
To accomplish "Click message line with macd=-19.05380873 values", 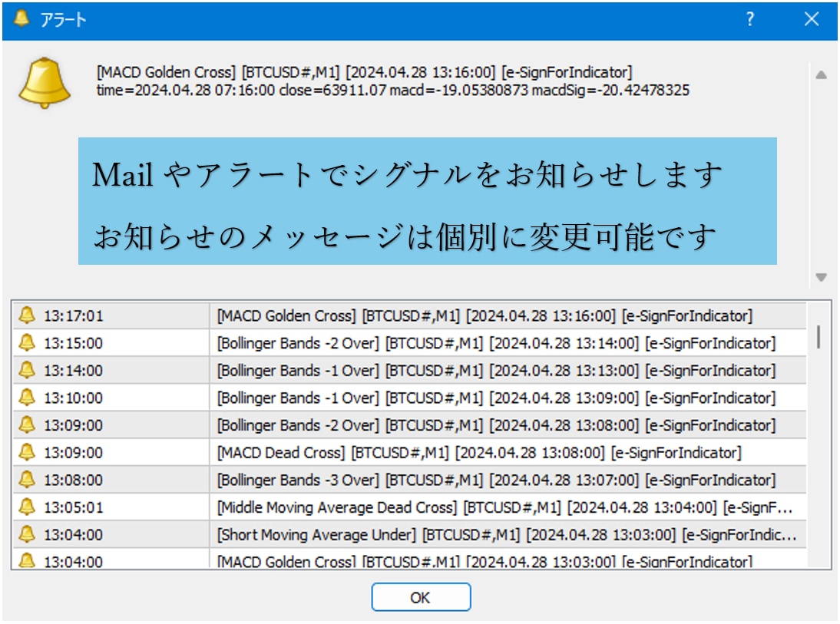I will 392,90.
